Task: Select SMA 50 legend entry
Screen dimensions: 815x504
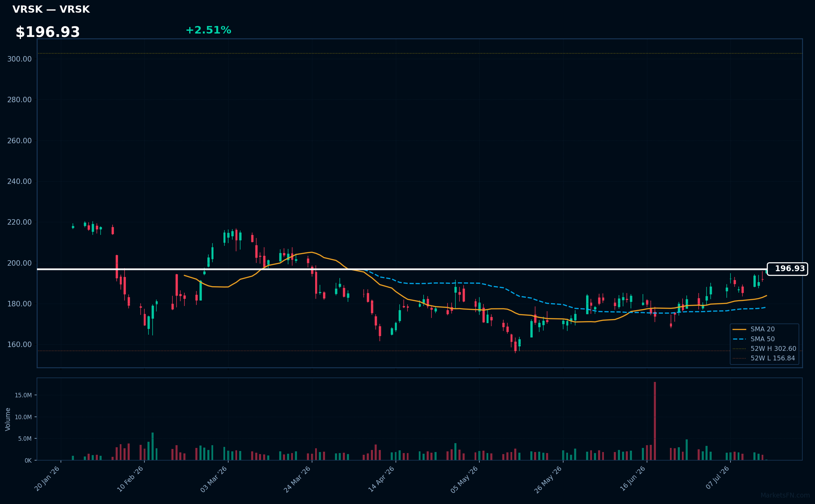Action: (762, 339)
